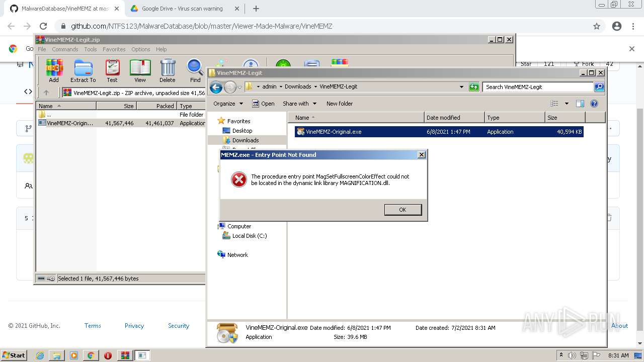The image size is (644, 362).
Task: Click the up-folder arrow in WinRAR
Action: (46, 93)
